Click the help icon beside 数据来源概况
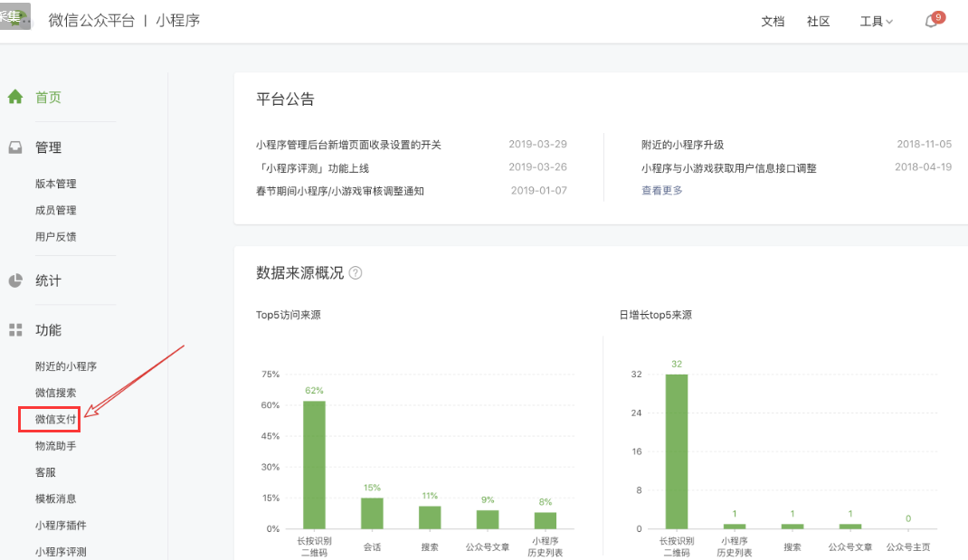The image size is (968, 560). tap(356, 273)
